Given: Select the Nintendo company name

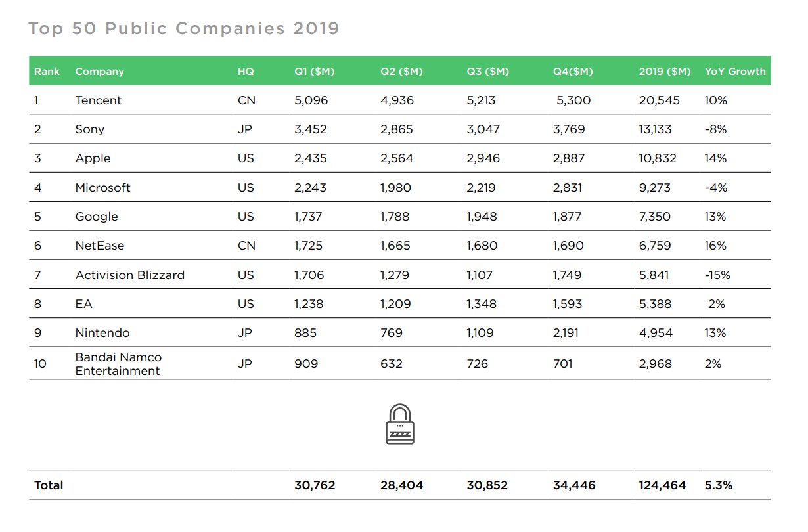Looking at the screenshot, I should point(102,333).
